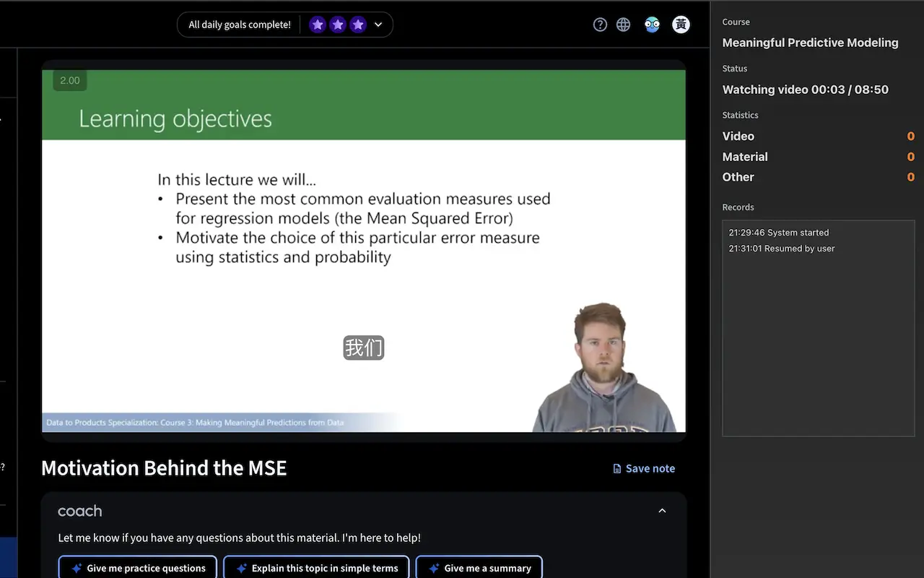Open the help question mark icon
The width and height of the screenshot is (924, 578).
point(600,25)
